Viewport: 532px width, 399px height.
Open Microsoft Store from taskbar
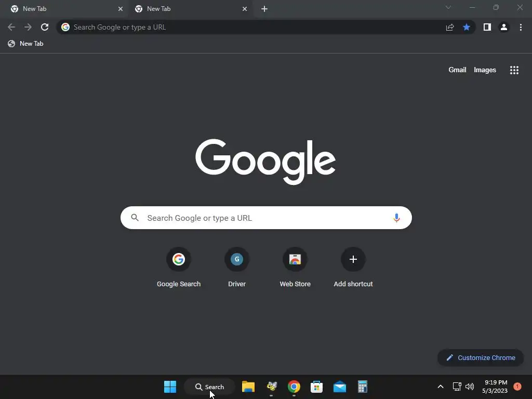[316, 387]
